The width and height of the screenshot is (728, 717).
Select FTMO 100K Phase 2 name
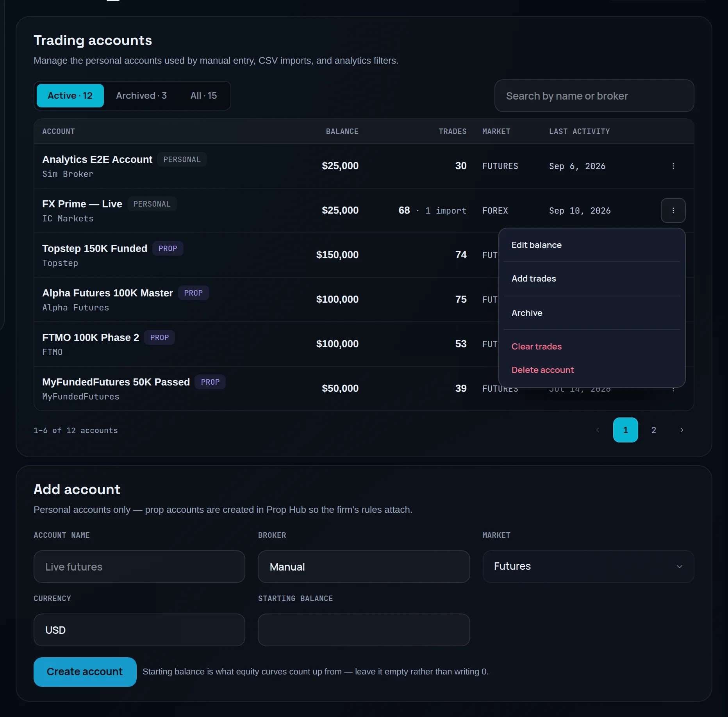click(91, 337)
